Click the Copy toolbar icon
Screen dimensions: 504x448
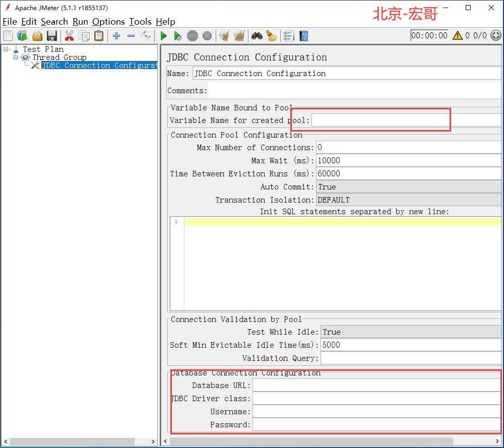click(84, 36)
